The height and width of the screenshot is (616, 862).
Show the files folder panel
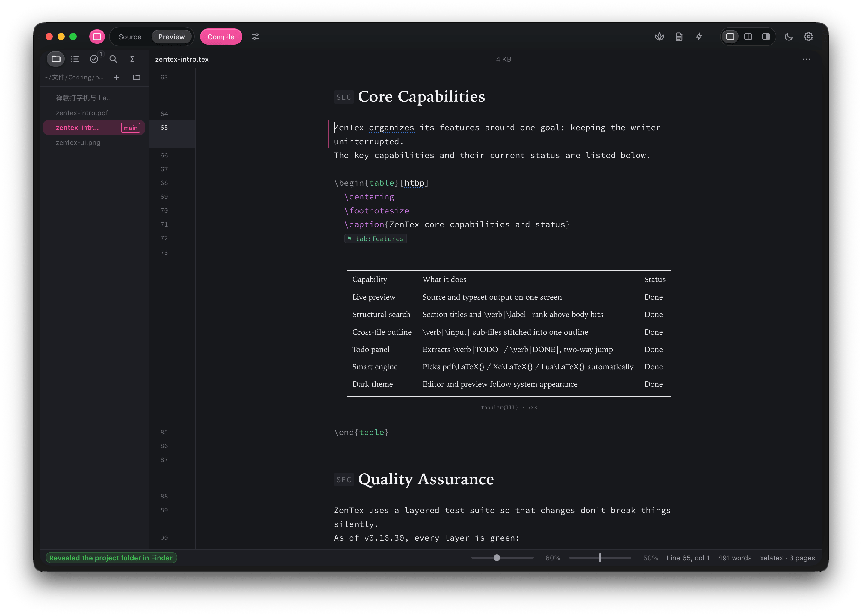point(56,59)
